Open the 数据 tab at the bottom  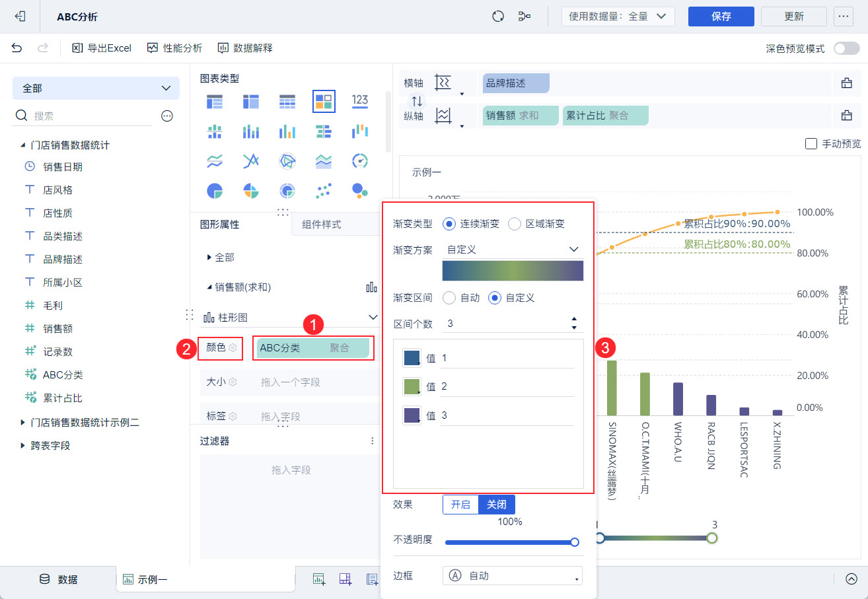pyautogui.click(x=59, y=579)
